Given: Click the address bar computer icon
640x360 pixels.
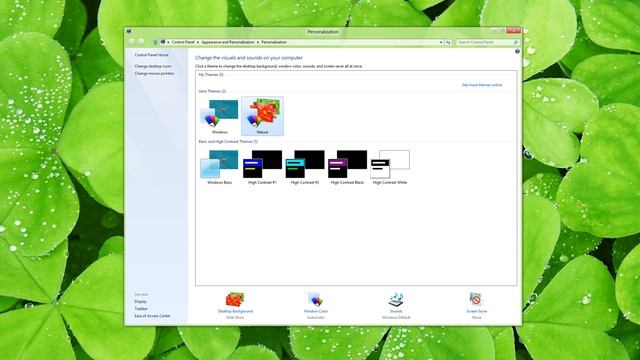Looking at the screenshot, I should (163, 42).
